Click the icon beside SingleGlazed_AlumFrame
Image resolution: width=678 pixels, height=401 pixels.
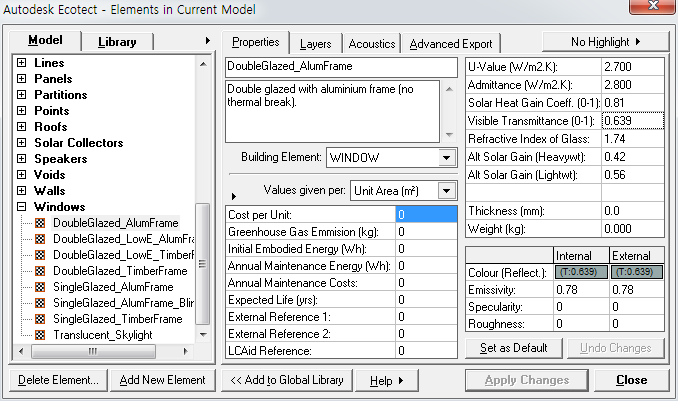(40, 287)
